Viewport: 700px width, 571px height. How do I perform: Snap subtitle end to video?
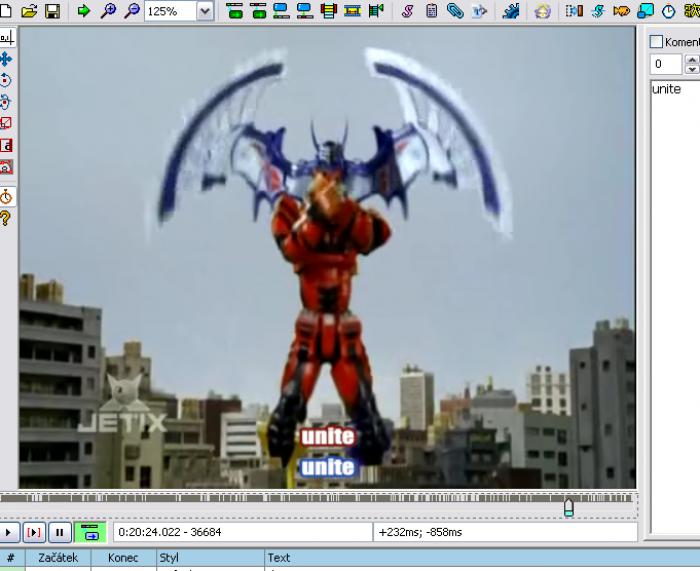point(305,10)
